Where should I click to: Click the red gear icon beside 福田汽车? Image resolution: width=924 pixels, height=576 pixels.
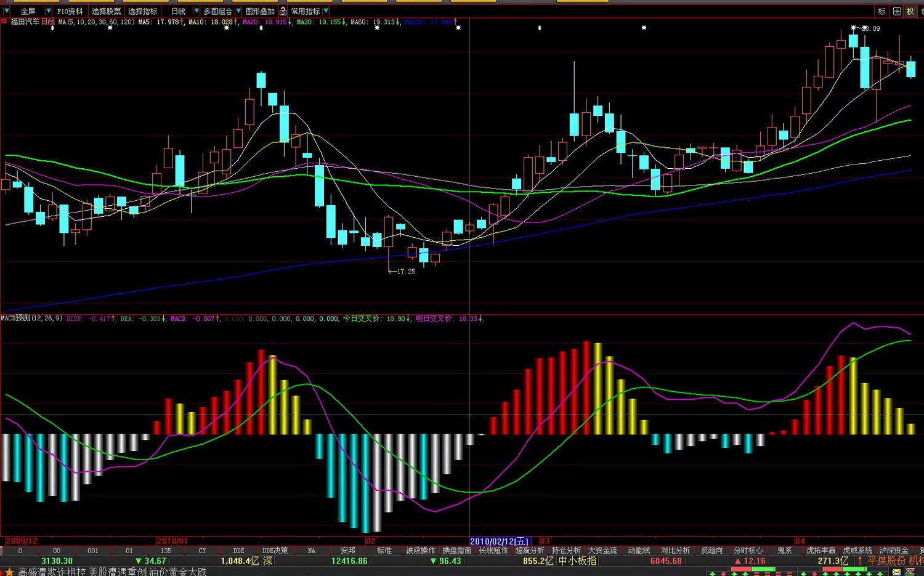click(x=4, y=22)
